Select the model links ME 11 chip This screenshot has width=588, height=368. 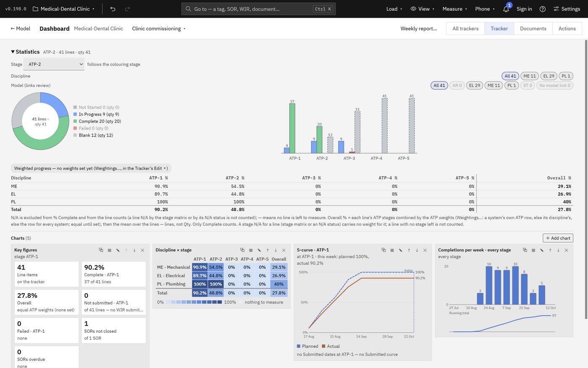pyautogui.click(x=494, y=85)
